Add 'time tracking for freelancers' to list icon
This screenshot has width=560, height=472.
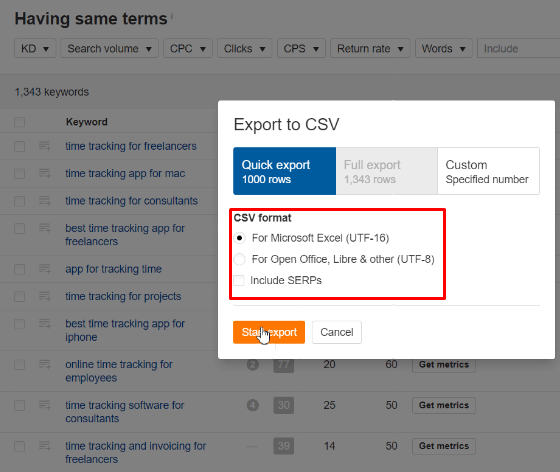(x=45, y=146)
